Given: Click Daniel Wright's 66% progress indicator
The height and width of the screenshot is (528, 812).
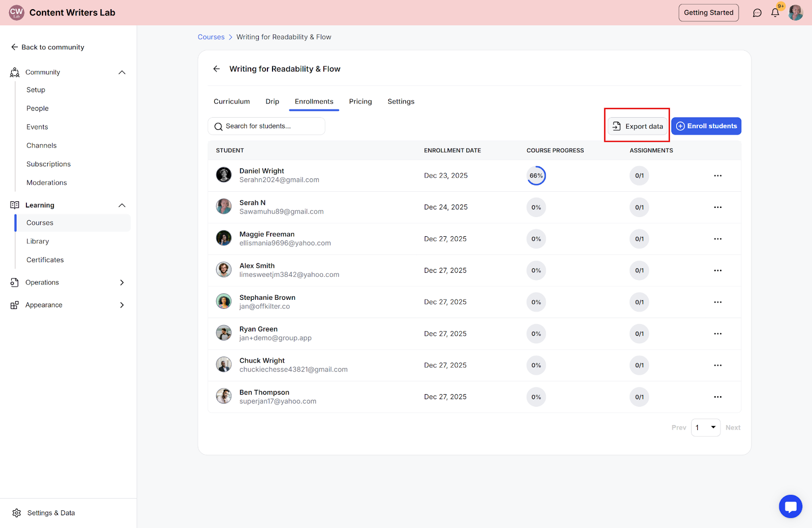Looking at the screenshot, I should point(536,175).
